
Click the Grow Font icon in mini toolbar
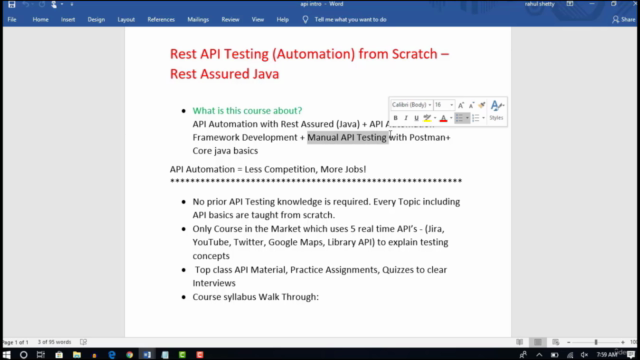click(461, 105)
